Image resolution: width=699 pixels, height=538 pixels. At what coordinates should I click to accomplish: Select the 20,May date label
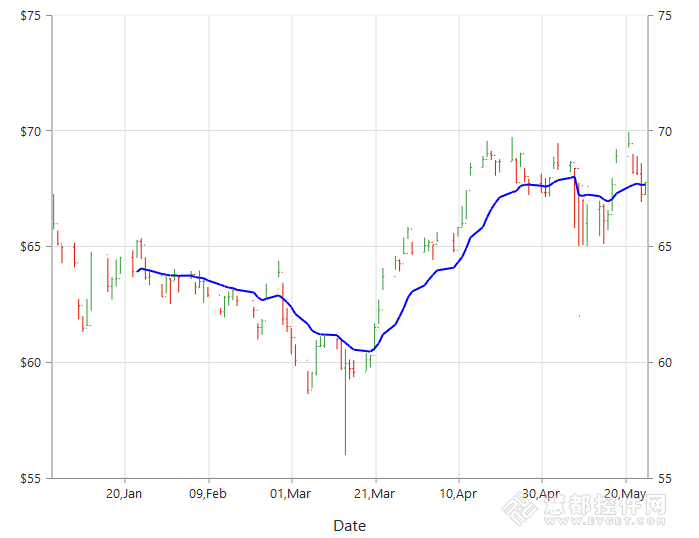(625, 494)
